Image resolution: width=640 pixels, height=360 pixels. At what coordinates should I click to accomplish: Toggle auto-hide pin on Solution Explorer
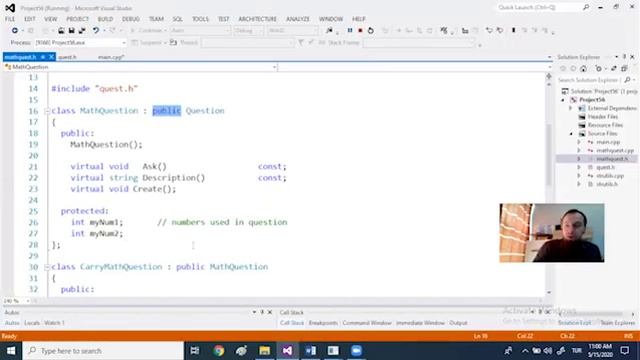(x=624, y=57)
